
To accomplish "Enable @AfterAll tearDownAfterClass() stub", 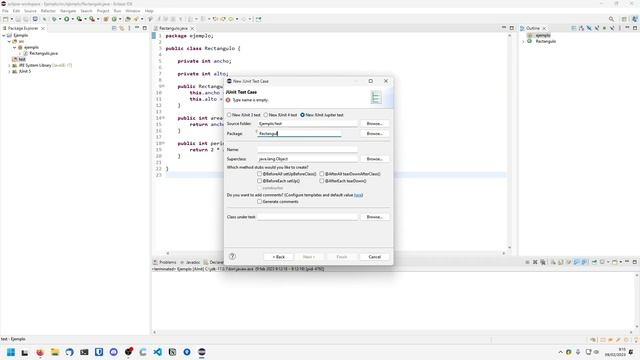I will click(x=322, y=174).
